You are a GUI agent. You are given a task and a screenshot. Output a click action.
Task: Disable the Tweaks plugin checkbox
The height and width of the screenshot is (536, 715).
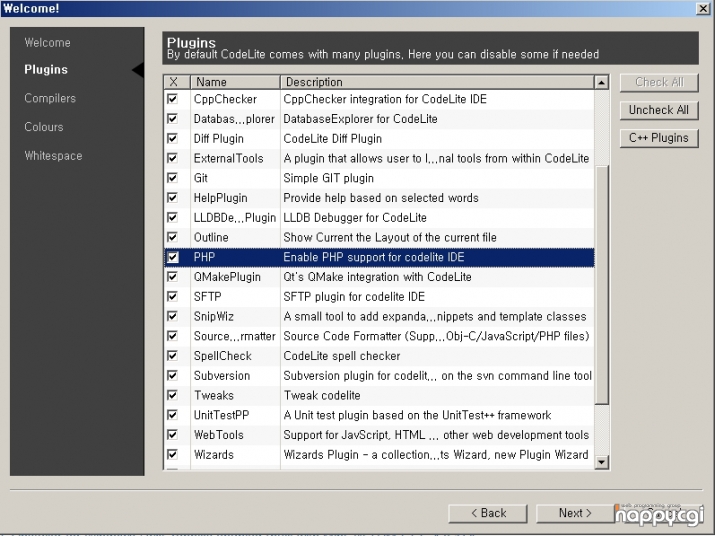click(172, 395)
